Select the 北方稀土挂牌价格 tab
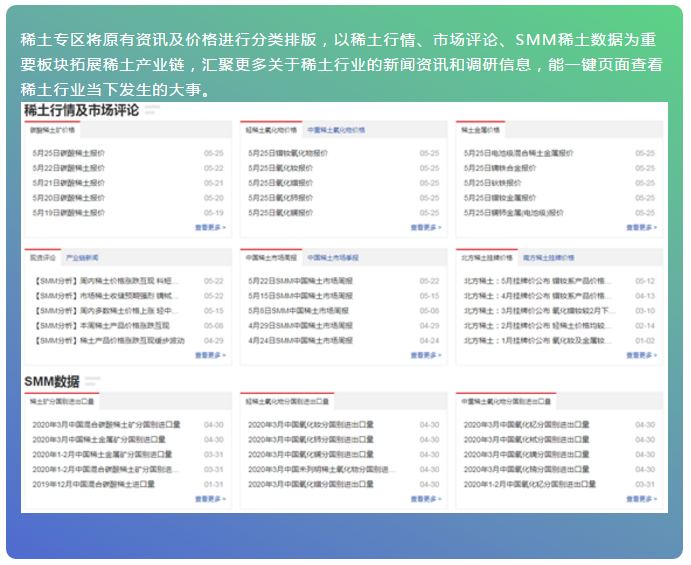Screen dimensions: 691x565 [x=487, y=258]
